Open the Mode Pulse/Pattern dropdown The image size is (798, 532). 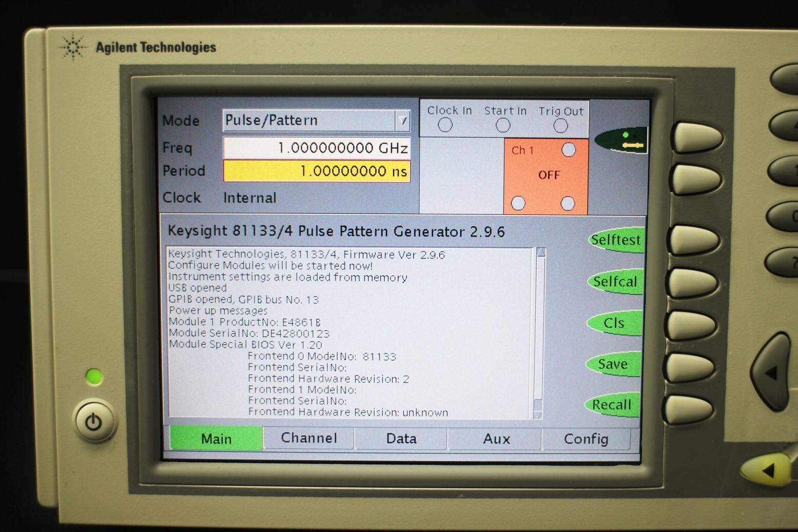pyautogui.click(x=317, y=121)
